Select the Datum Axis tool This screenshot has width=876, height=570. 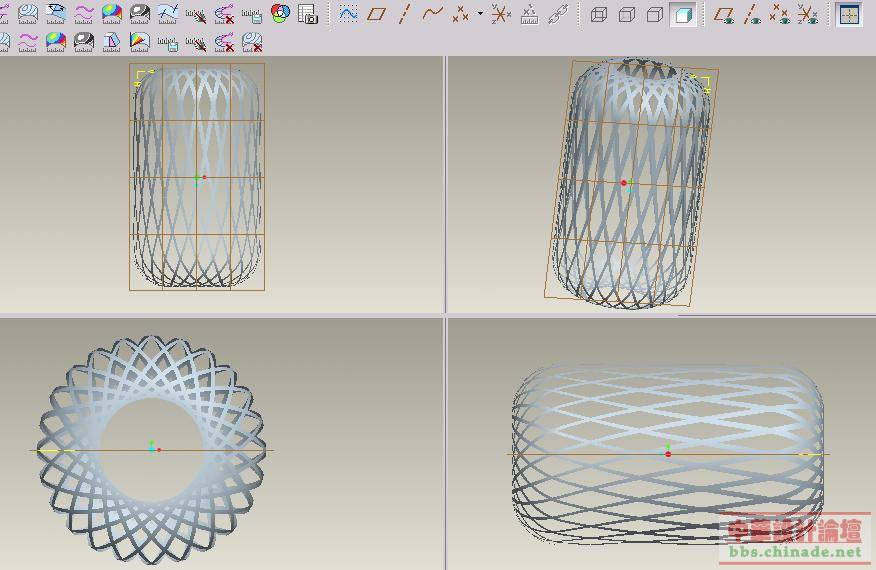[404, 14]
